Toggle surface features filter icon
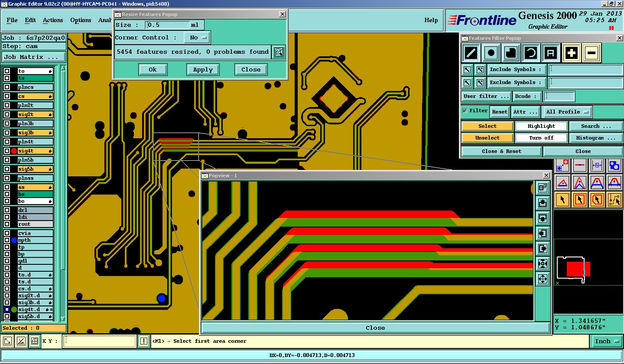This screenshot has height=364, width=624. click(511, 53)
